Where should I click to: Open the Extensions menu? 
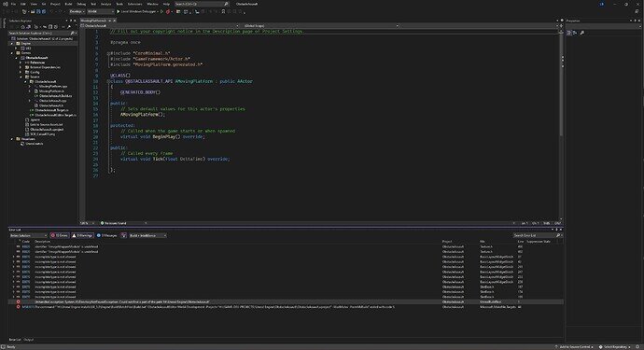[x=134, y=4]
